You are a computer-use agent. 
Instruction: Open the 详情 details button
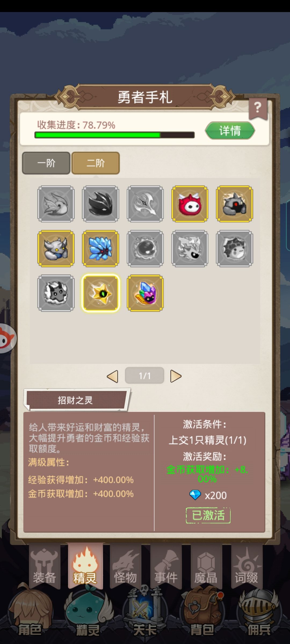(x=230, y=131)
